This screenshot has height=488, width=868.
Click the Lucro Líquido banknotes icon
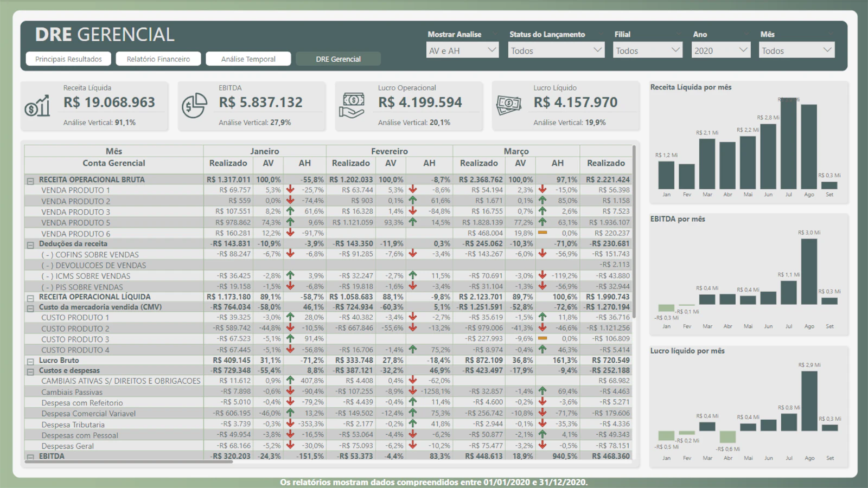(x=508, y=105)
